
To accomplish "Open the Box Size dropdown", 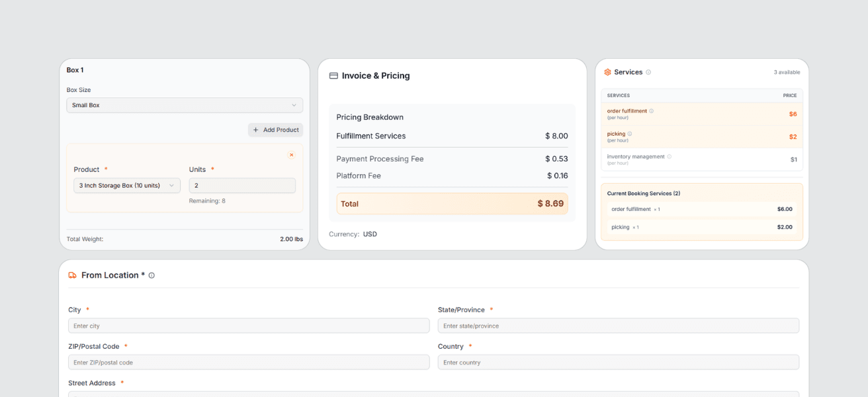I will pos(184,105).
